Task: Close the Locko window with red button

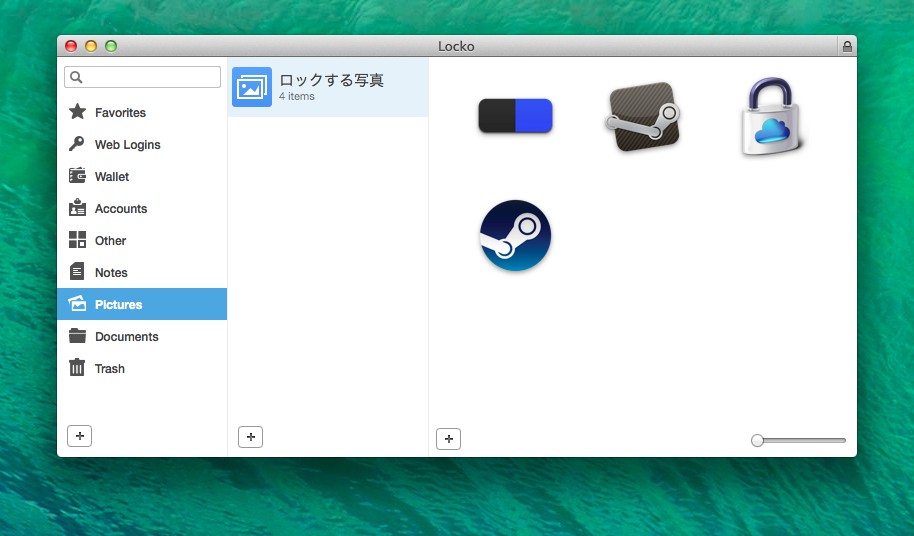Action: click(x=71, y=46)
